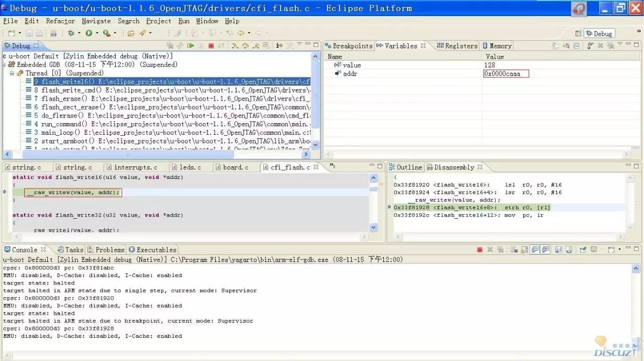Collapse all variables in Variables view
The image size is (644, 361).
coord(577,46)
